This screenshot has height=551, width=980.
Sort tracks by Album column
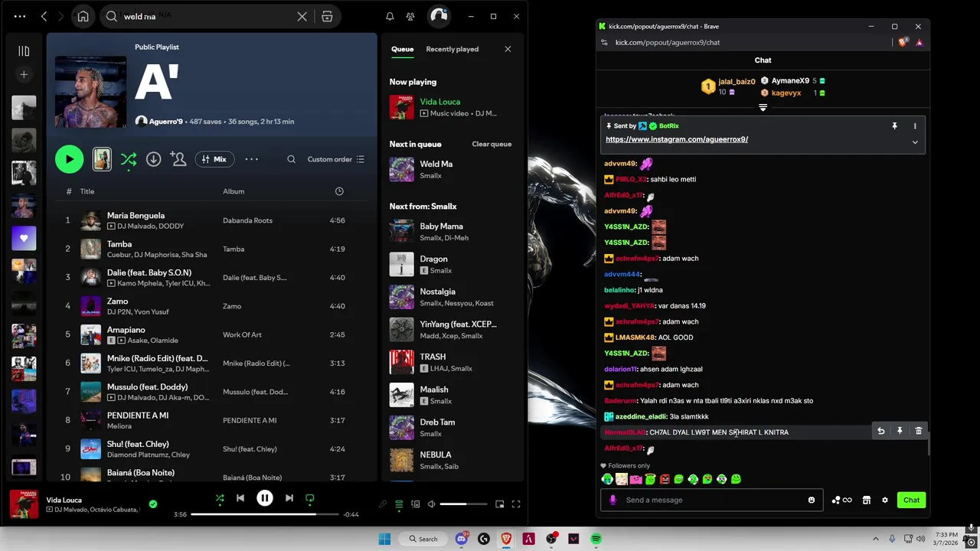click(234, 191)
